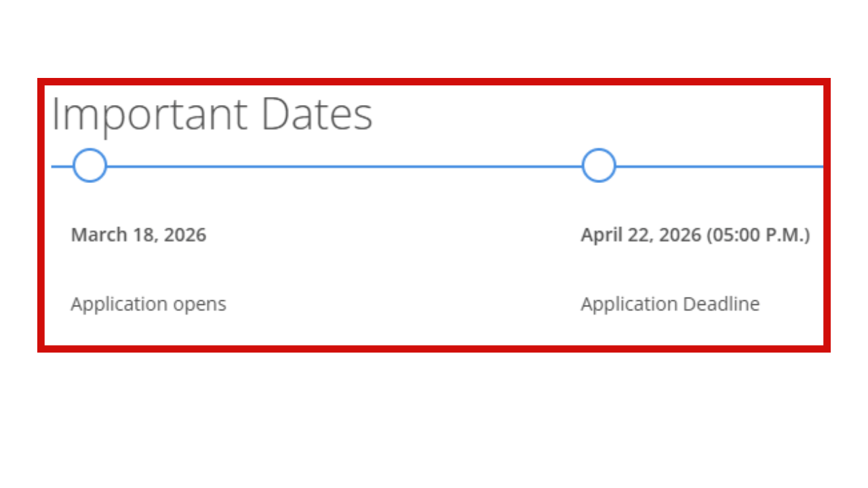
Task: Click "2026" in the March 18 date
Action: [185, 235]
